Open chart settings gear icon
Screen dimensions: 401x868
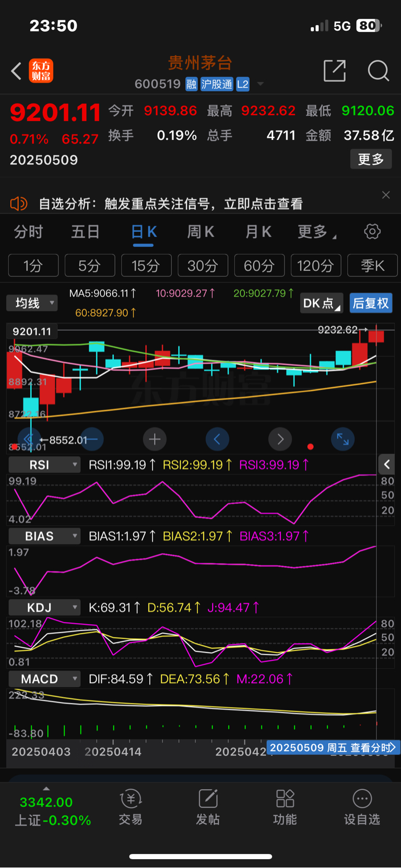pos(372,231)
